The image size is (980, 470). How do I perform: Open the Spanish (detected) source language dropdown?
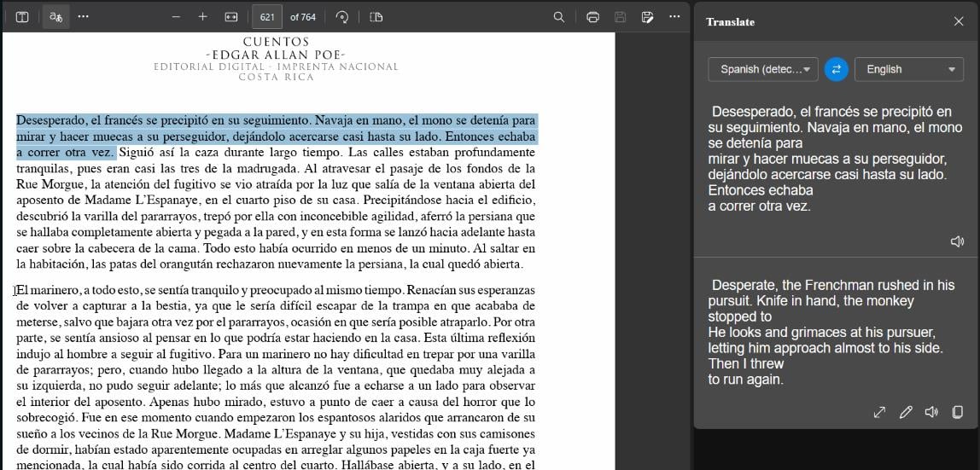763,69
